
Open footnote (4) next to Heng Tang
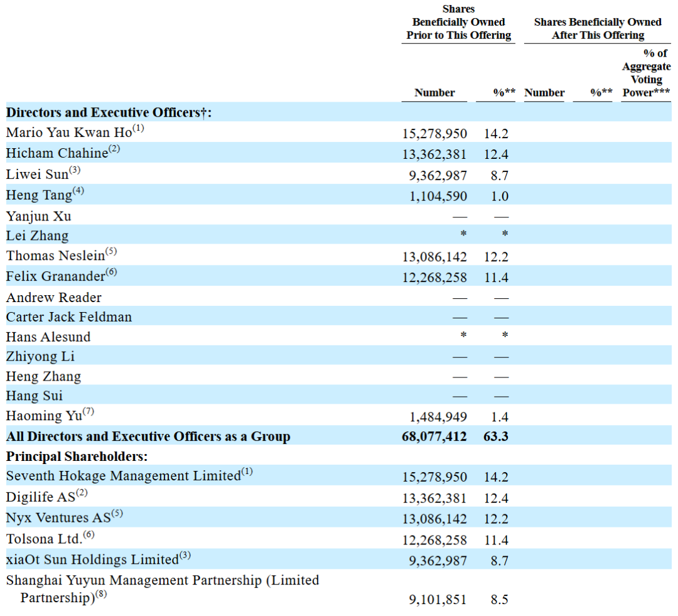click(78, 191)
